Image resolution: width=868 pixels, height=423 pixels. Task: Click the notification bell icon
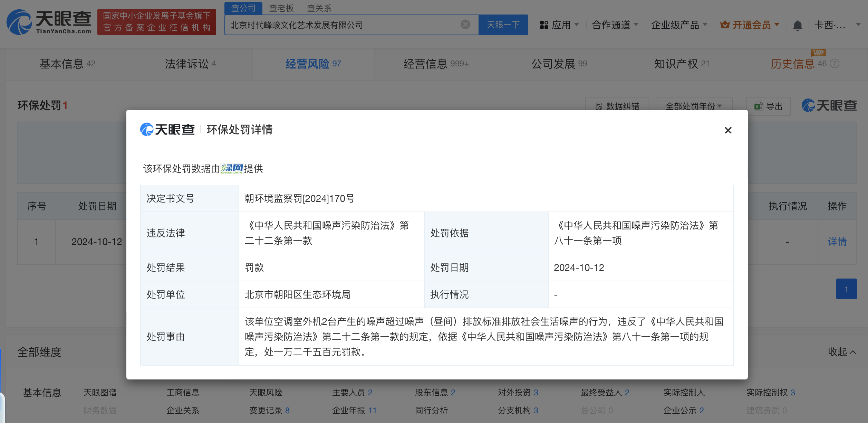point(798,25)
